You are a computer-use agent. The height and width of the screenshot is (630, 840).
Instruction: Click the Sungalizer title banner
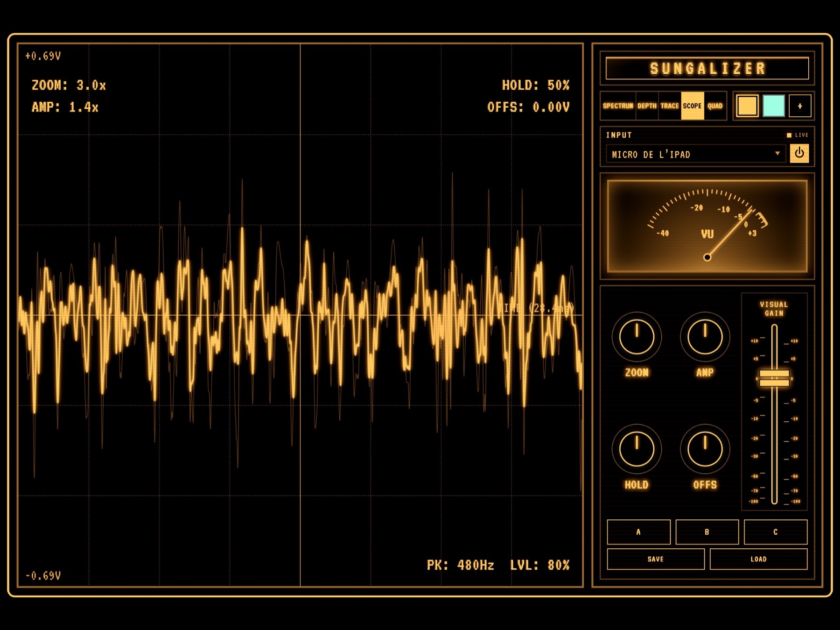coord(707,69)
